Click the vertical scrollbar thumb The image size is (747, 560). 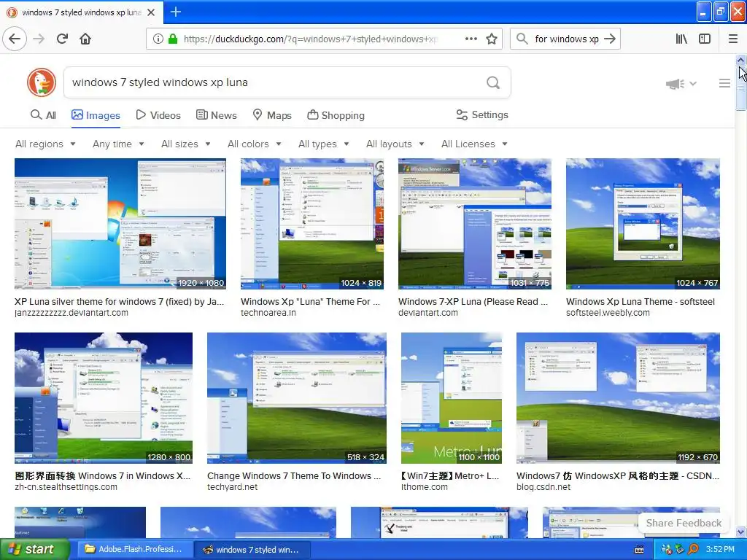(x=741, y=88)
